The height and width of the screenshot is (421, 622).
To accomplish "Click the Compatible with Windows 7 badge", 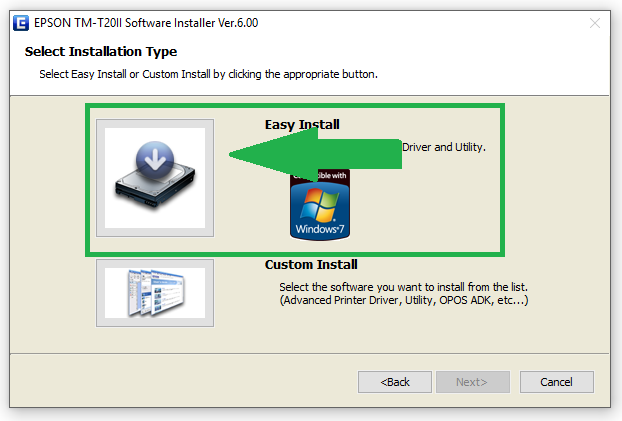I will pos(320,205).
